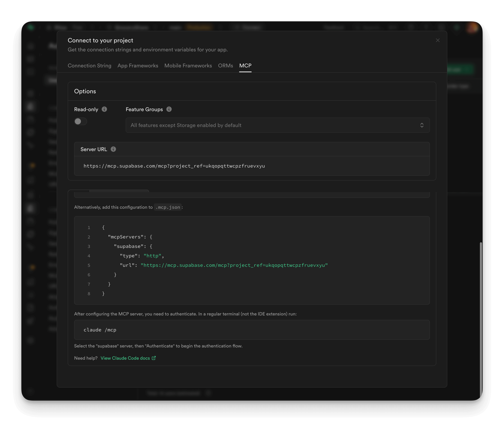Click the Read-only info icon

pos(104,109)
